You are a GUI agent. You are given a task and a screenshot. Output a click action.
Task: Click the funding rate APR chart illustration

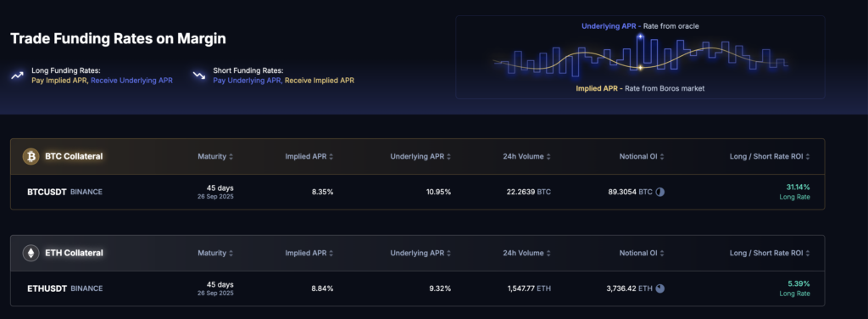[641, 57]
